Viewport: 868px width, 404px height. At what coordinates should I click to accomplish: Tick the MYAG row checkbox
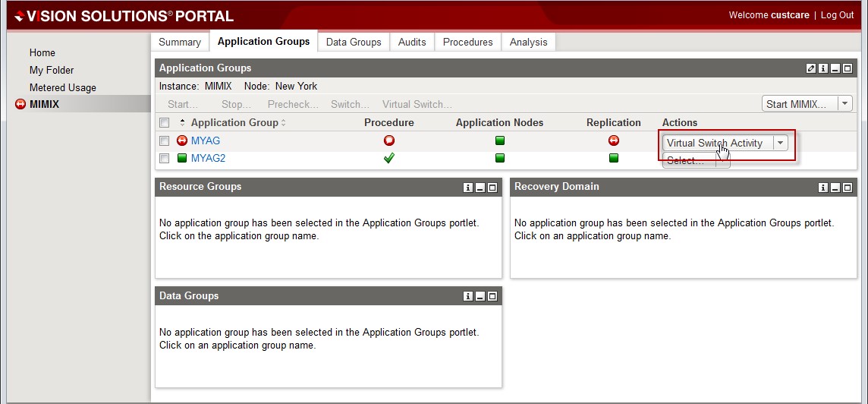(x=165, y=140)
